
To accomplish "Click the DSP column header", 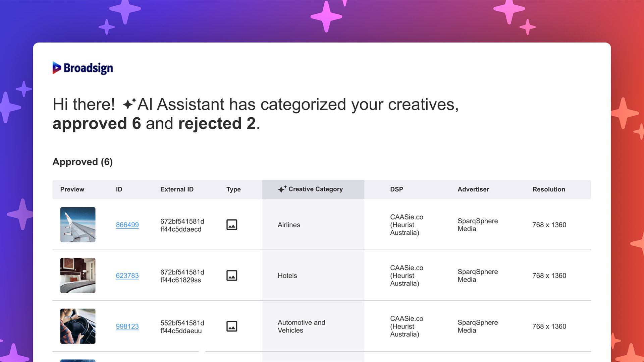I will (396, 189).
